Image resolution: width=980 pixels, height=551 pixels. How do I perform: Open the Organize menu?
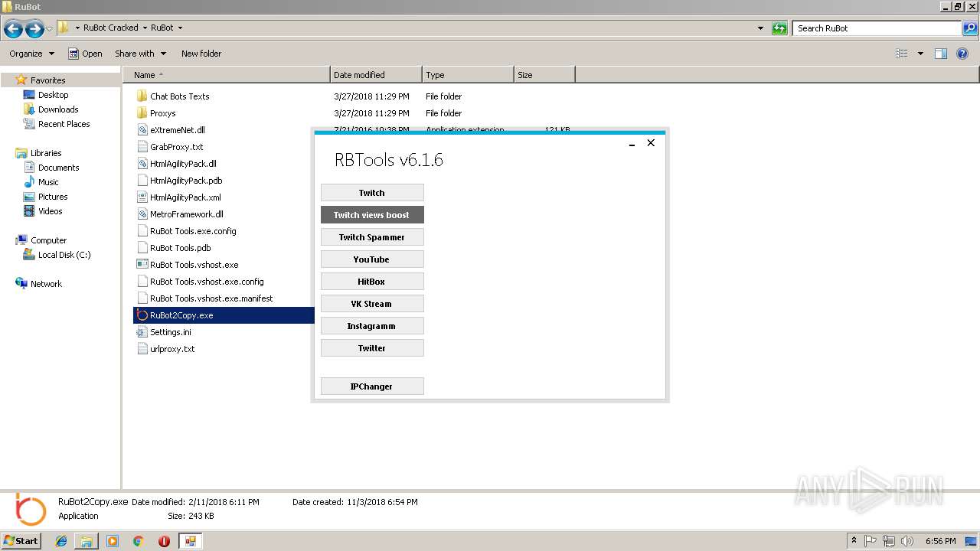pyautogui.click(x=32, y=54)
